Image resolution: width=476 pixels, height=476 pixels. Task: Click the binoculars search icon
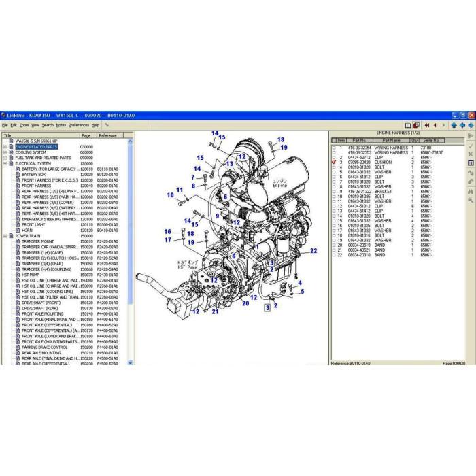[471, 192]
